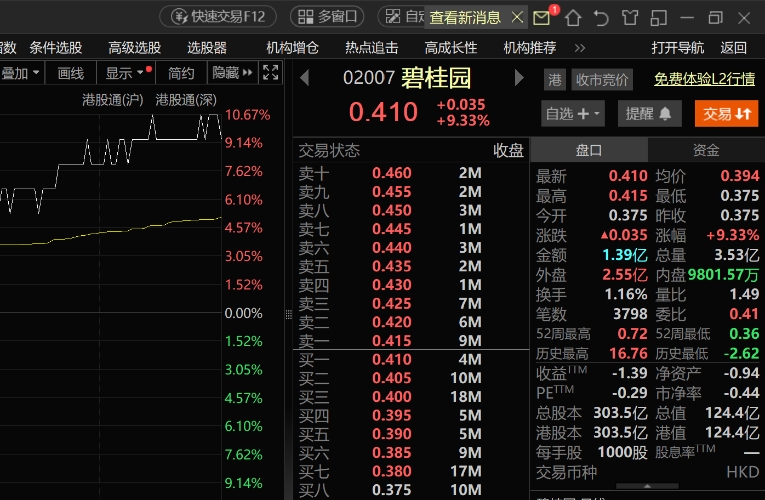This screenshot has height=500, width=765.
Task: Select the 买三 price 0.400
Action: (x=392, y=397)
